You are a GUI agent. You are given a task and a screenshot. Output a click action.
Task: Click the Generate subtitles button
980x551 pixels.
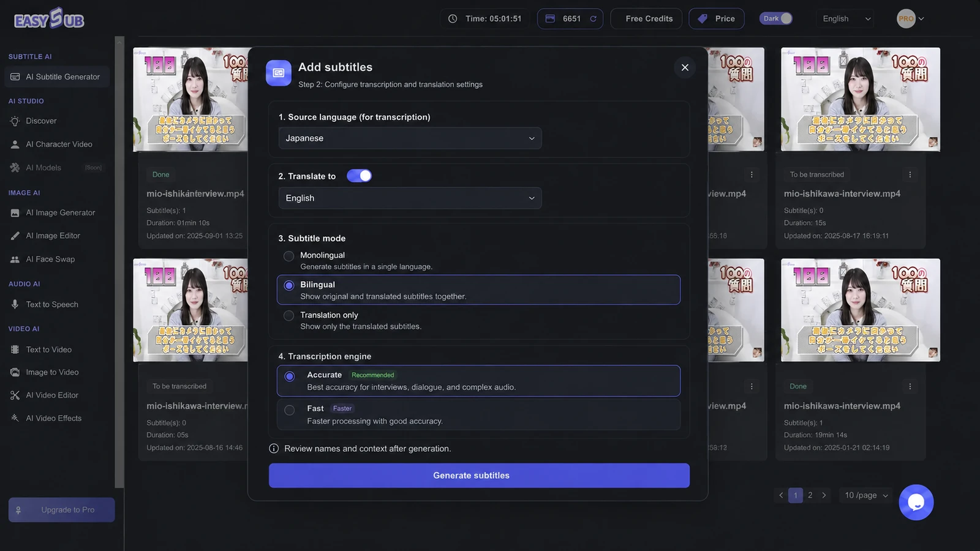point(479,476)
